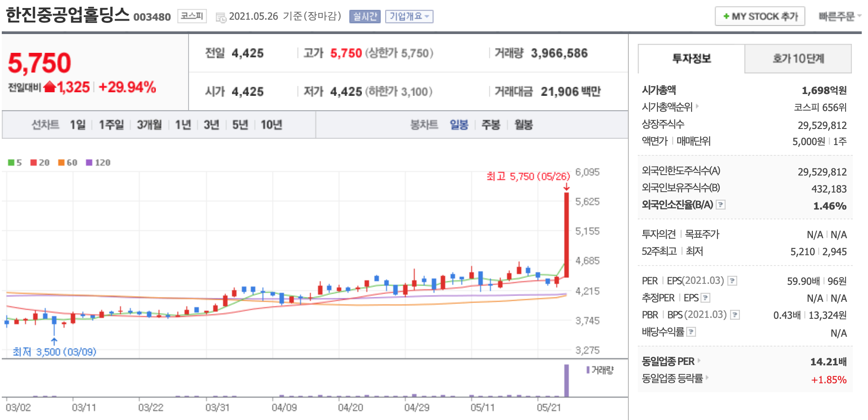The width and height of the screenshot is (868, 420).
Task: Click the help icon next to 배당수익률
Action: [x=691, y=332]
